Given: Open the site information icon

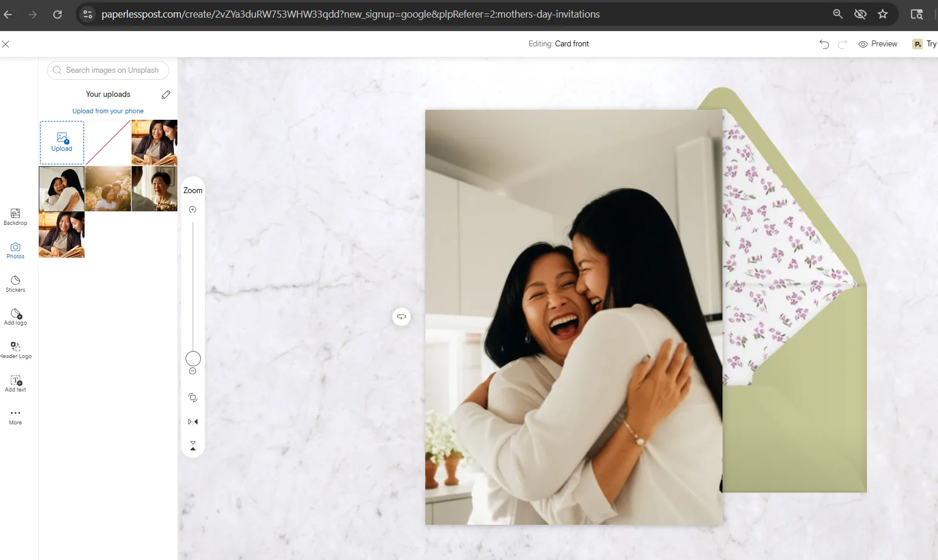Looking at the screenshot, I should click(x=88, y=14).
